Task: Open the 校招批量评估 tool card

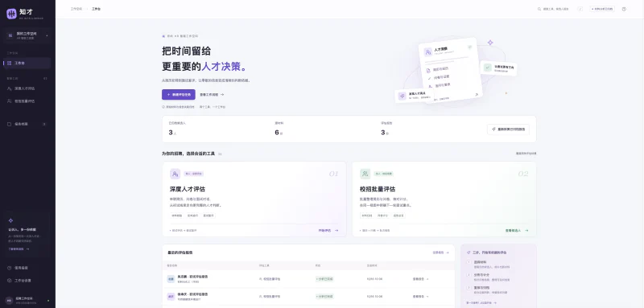Action: [444, 199]
